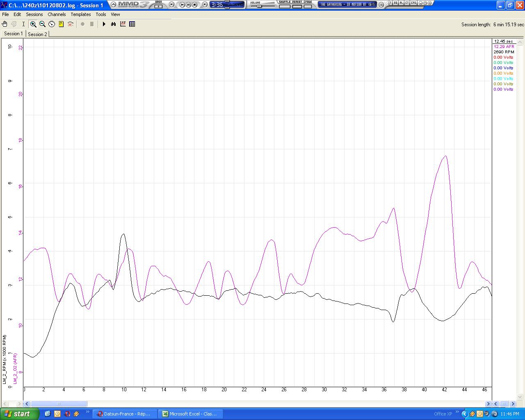The width and height of the screenshot is (525, 420).
Task: Open the Winamp player main menu arrow
Action: (x=113, y=5)
